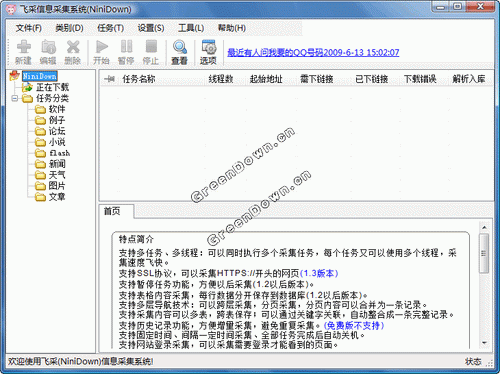Click the 新建 (New) toolbar icon
500x374 pixels.
coord(24,47)
